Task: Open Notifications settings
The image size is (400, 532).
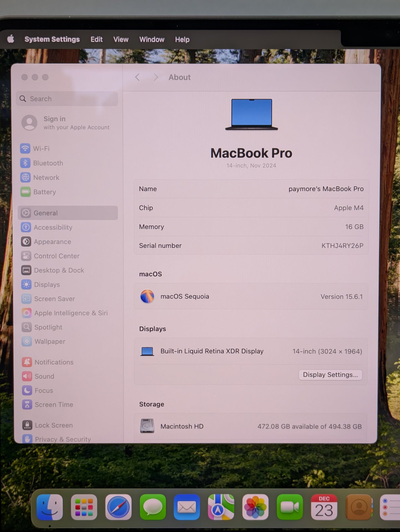Action: [x=54, y=362]
